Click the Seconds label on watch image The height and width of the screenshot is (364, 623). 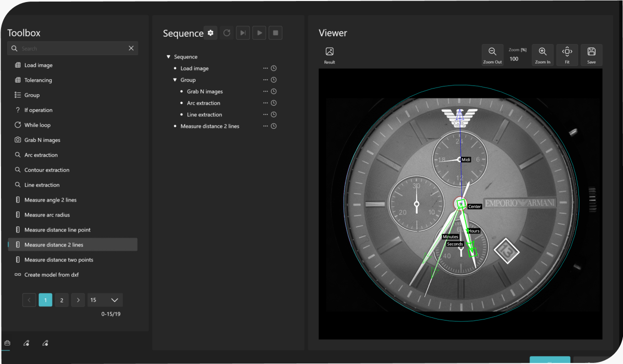pos(455,244)
